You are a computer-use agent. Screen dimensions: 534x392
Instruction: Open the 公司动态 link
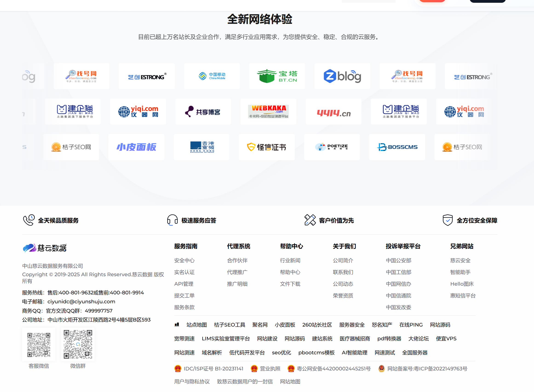pos(343,284)
